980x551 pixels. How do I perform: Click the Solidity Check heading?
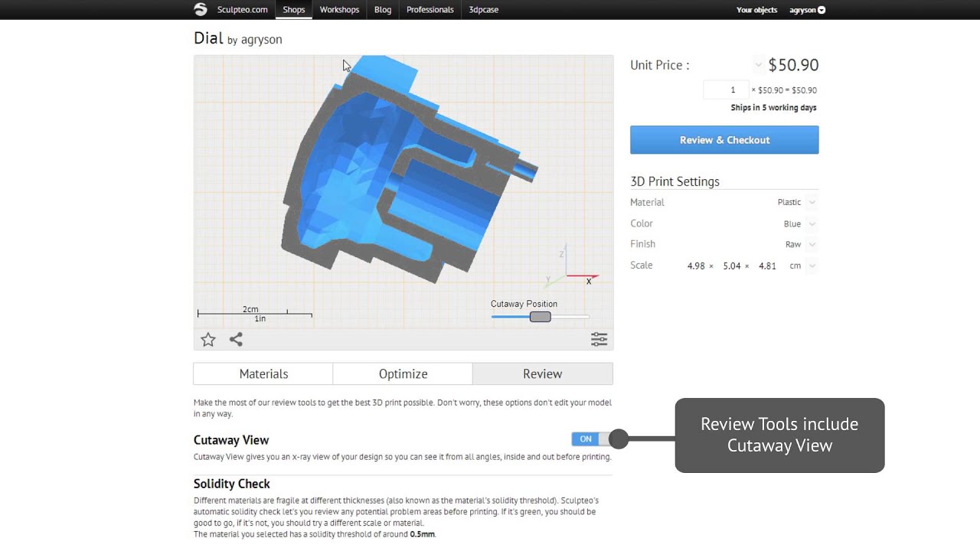point(232,484)
